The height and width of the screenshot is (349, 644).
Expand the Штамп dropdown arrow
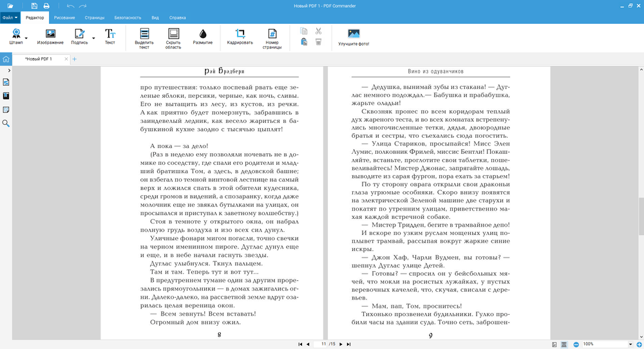(26, 38)
